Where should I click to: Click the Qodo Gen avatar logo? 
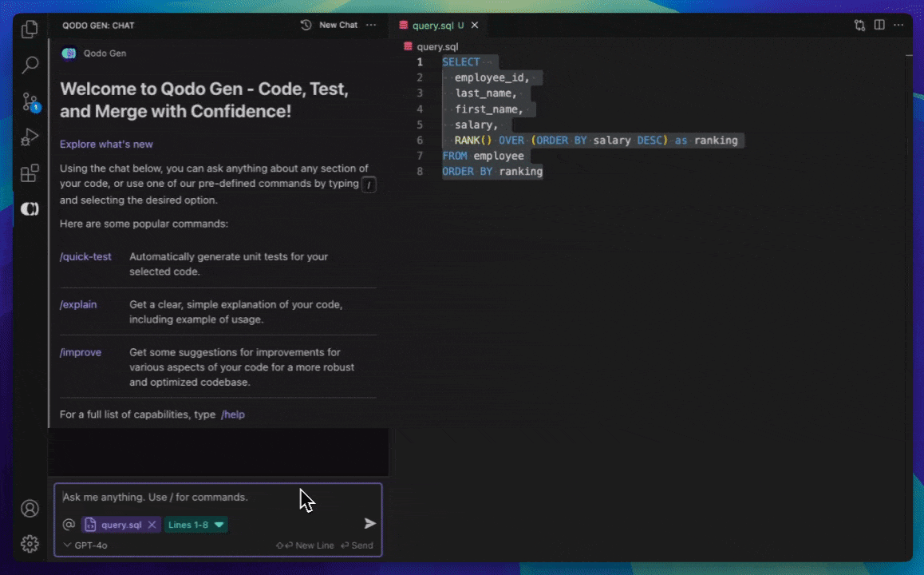69,53
